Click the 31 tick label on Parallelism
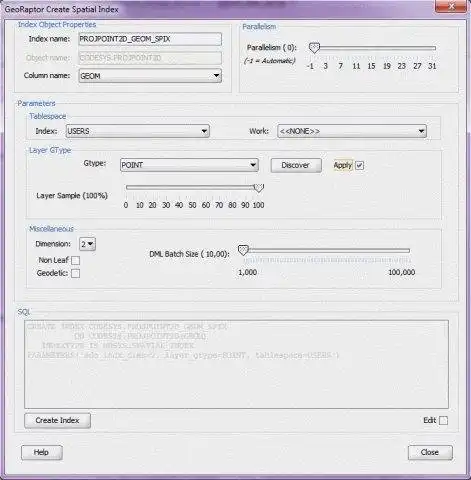 432,66
